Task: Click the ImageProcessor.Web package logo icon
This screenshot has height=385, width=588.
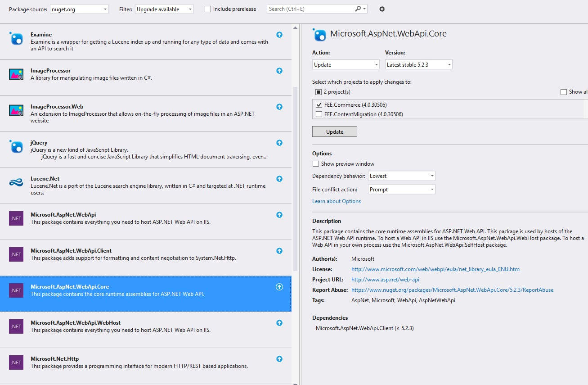Action: coord(16,110)
